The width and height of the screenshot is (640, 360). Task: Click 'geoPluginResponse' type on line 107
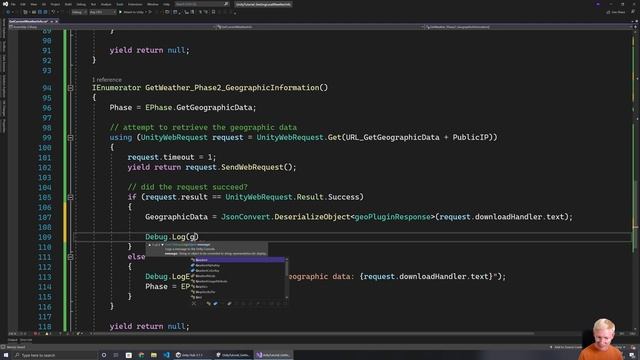pyautogui.click(x=393, y=217)
